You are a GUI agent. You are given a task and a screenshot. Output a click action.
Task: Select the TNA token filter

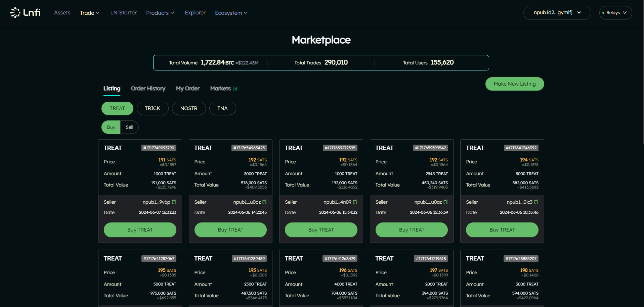click(222, 108)
